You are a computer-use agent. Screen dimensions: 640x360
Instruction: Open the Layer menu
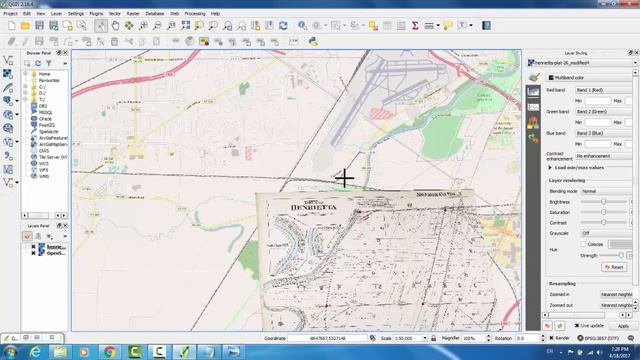tap(56, 13)
